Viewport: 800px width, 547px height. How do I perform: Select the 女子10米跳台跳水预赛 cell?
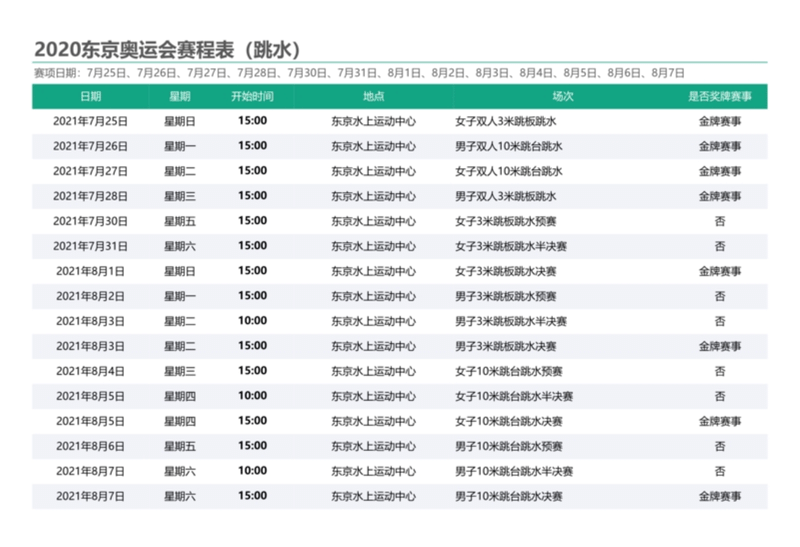pos(508,371)
